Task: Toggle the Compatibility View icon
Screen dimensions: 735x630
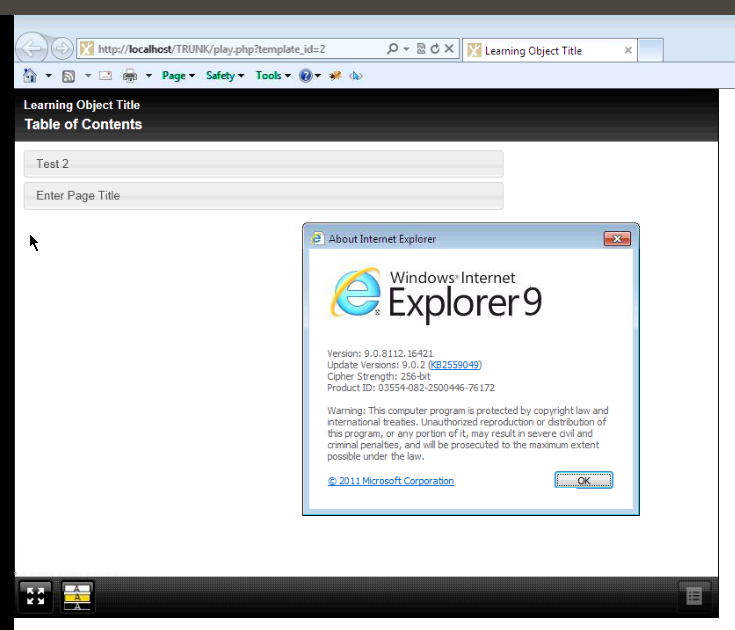Action: tap(421, 48)
